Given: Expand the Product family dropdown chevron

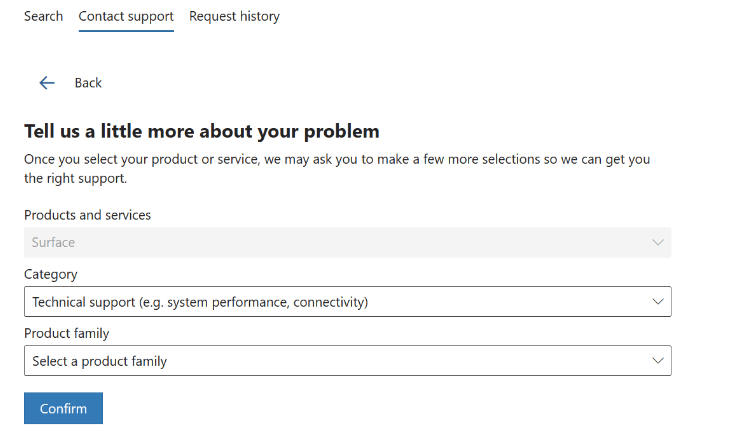Looking at the screenshot, I should coord(657,360).
